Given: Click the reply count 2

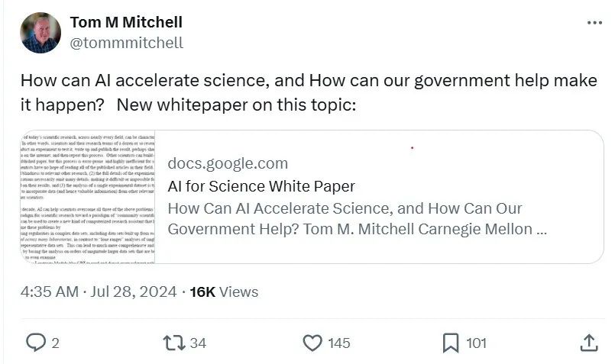Looking at the screenshot, I should pos(55,343).
